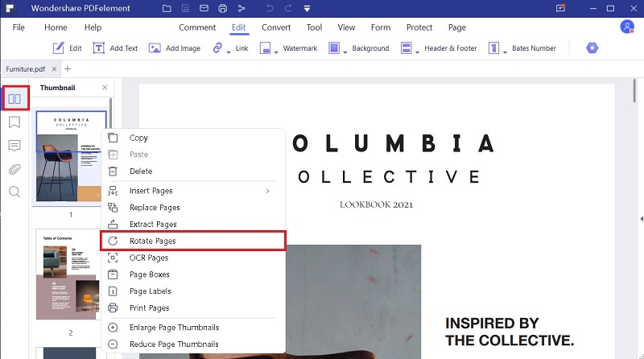Click the share icon in title bar
644x359 pixels.
click(x=242, y=8)
